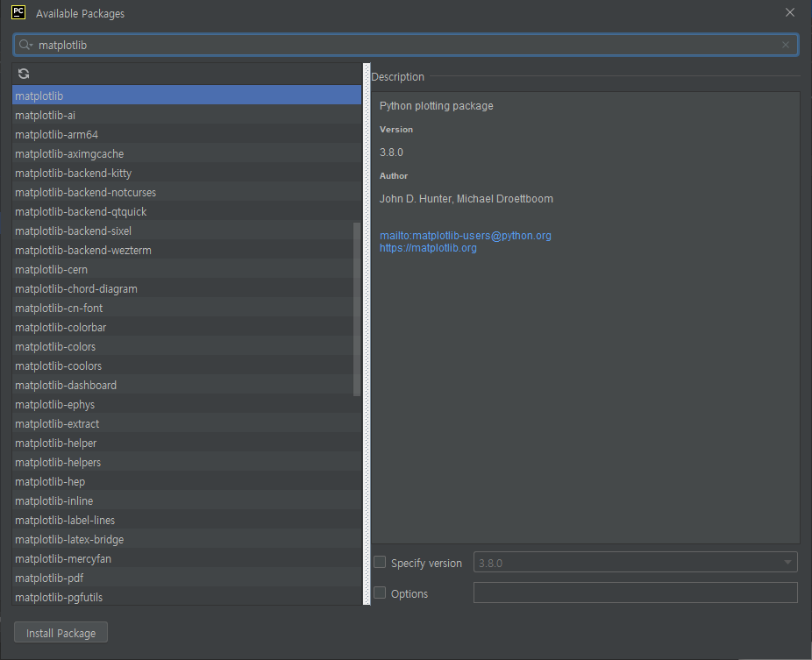Select matplotlib-label-lines package

[x=187, y=521]
